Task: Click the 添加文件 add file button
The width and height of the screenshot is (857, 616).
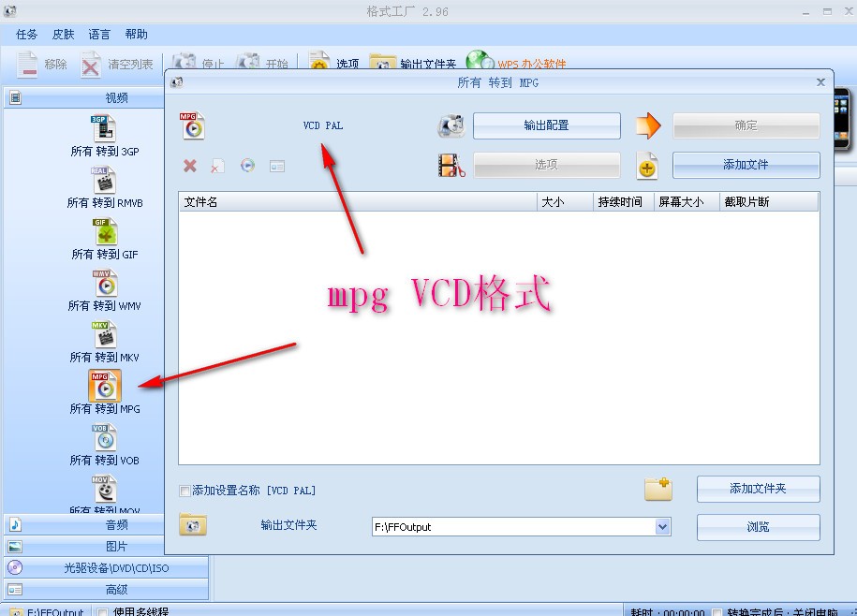Action: point(746,165)
